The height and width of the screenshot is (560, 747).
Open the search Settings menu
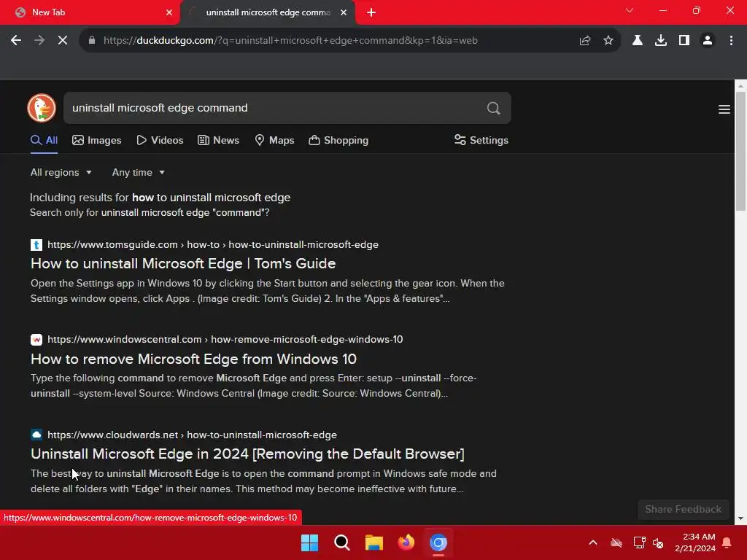481,141
